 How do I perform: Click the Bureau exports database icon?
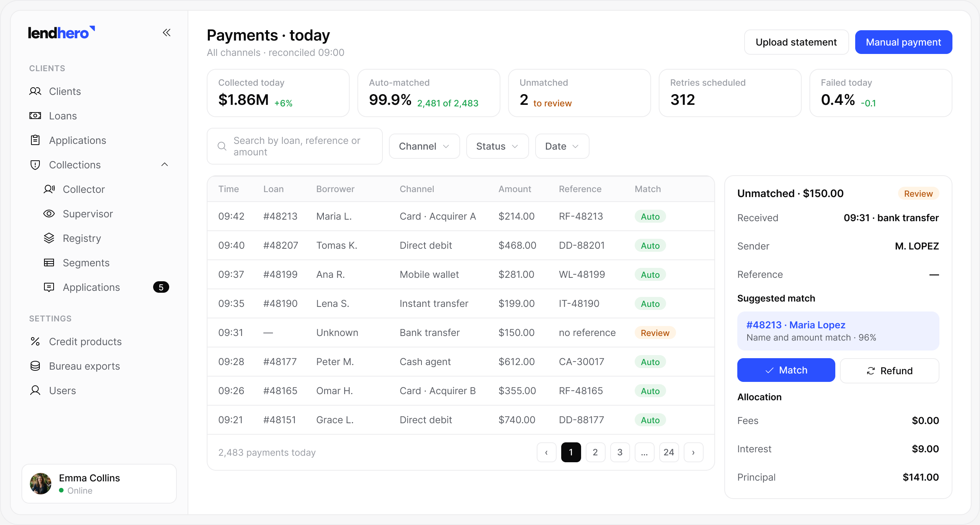[x=35, y=366]
